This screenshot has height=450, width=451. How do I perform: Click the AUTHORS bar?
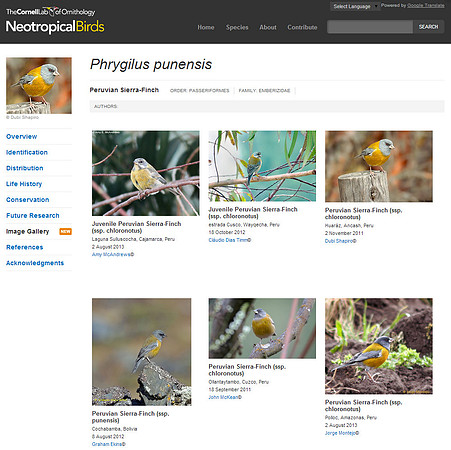[x=267, y=106]
